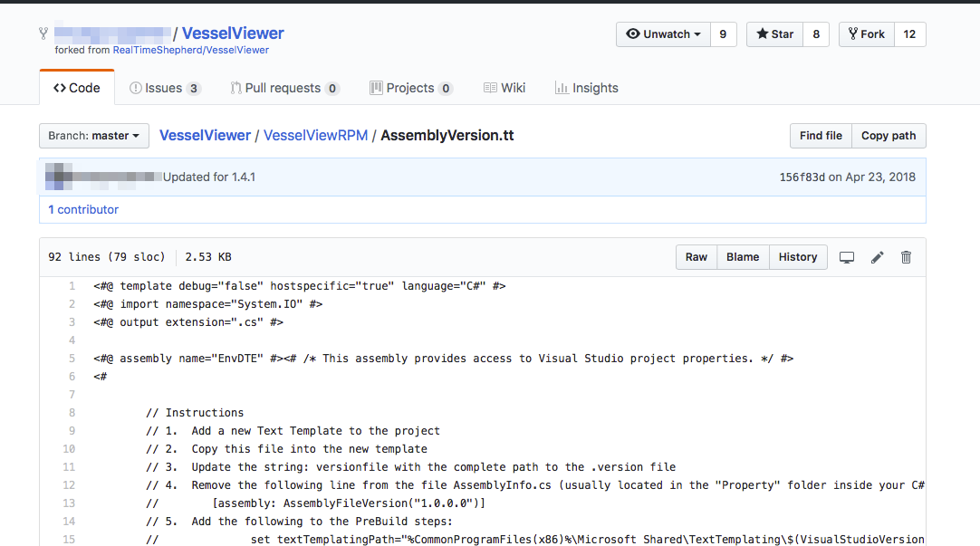980x546 pixels.
Task: Open file History
Action: point(798,257)
